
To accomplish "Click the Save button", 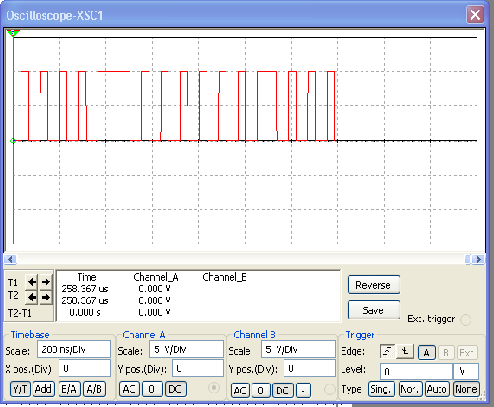I will 374,310.
